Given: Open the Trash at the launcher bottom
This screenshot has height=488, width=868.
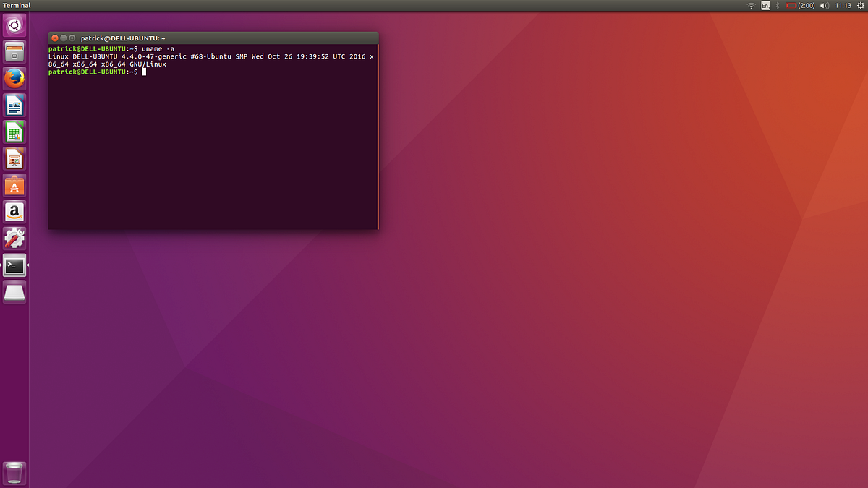Looking at the screenshot, I should point(14,473).
